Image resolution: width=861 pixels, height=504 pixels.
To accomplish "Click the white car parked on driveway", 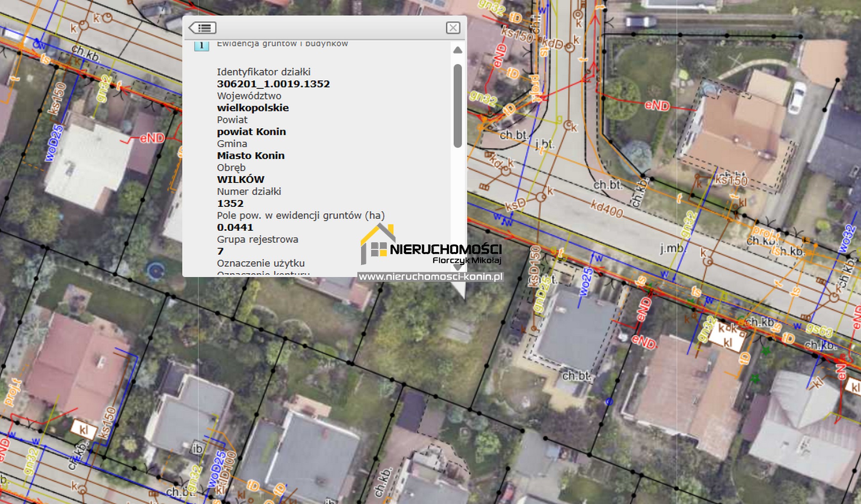I will tap(796, 98).
